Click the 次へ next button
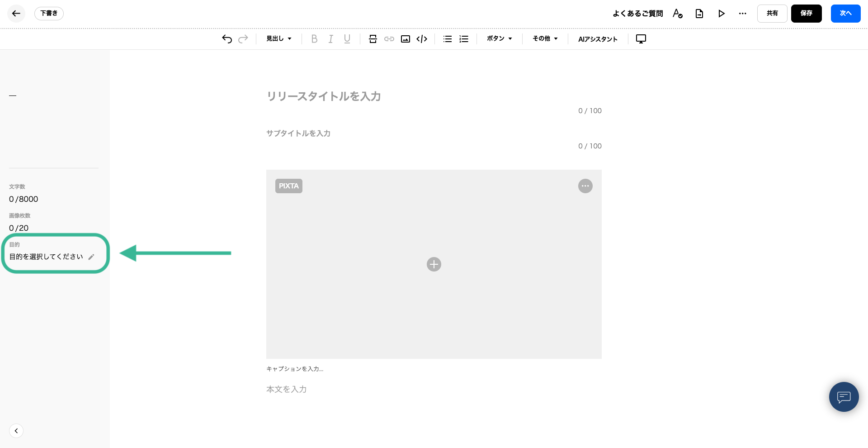Screen dimensions: 868x448 click(845, 14)
